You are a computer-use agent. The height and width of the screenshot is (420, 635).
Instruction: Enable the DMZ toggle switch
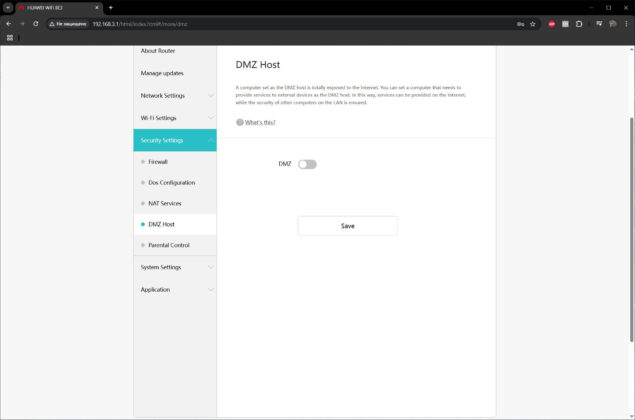(x=307, y=164)
